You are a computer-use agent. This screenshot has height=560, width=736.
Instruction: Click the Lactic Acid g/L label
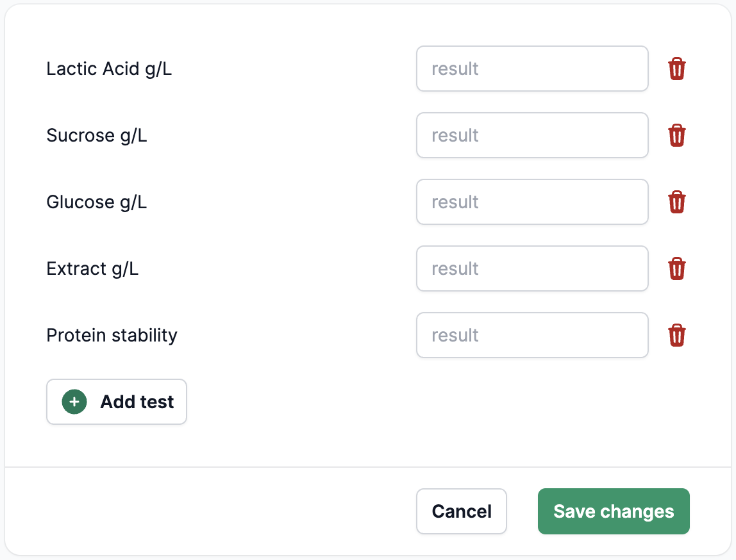(109, 69)
